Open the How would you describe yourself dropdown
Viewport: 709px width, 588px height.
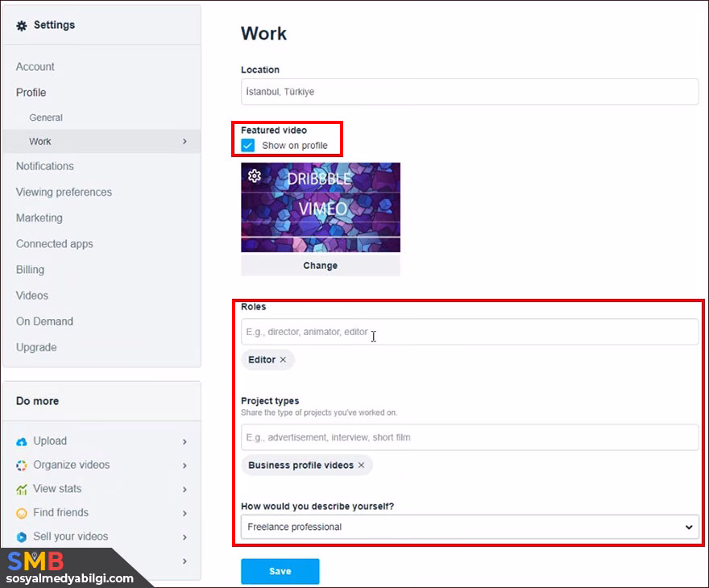point(470,527)
